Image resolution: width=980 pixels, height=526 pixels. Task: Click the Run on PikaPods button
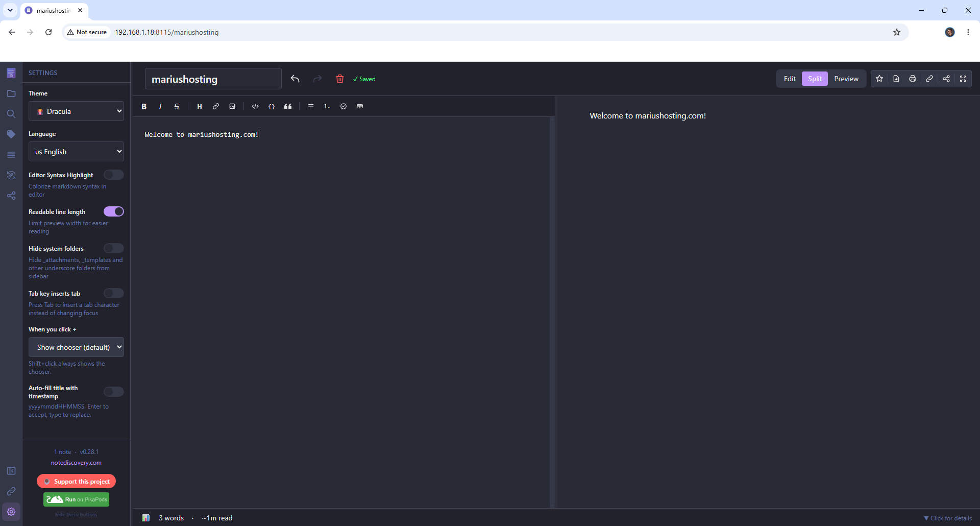click(x=76, y=499)
